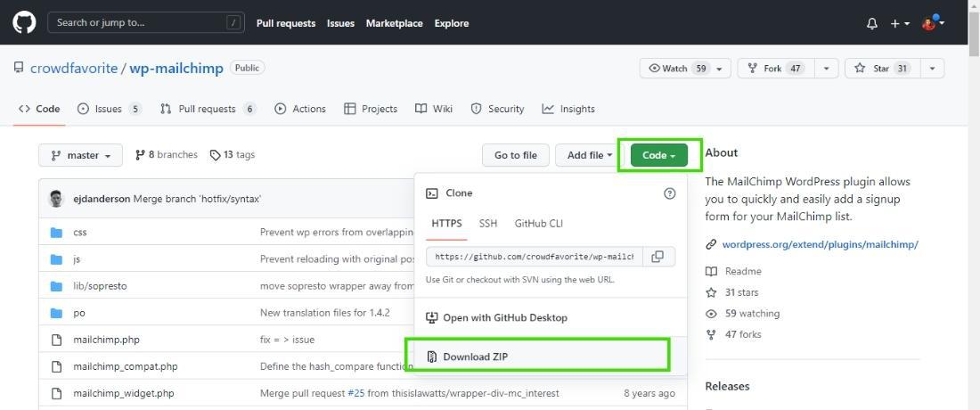
Task: Open the notifications bell
Action: point(872,23)
